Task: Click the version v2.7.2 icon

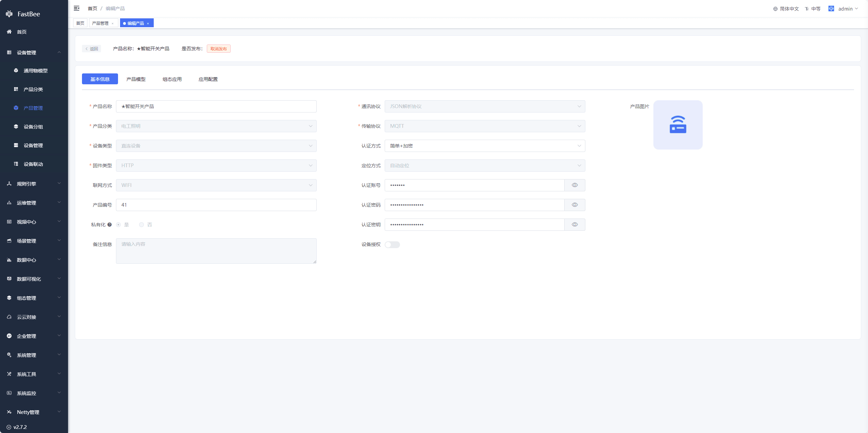Action: 9,427
